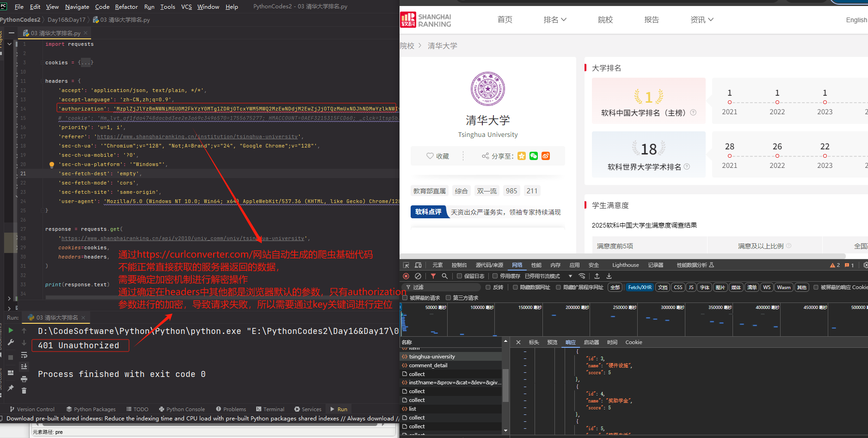The height and width of the screenshot is (438, 868).
Task: Go to the 首页 home link
Action: 505,19
